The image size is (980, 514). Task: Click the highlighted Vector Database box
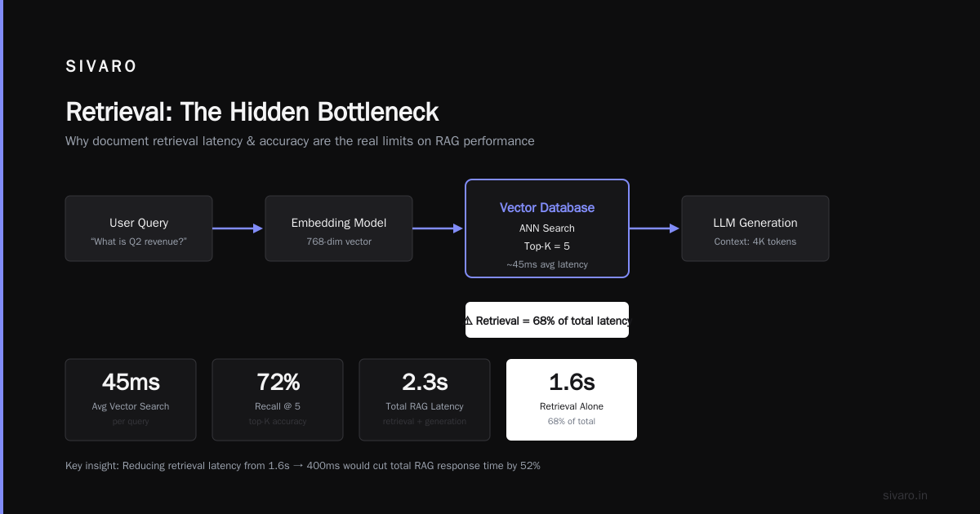pyautogui.click(x=547, y=228)
